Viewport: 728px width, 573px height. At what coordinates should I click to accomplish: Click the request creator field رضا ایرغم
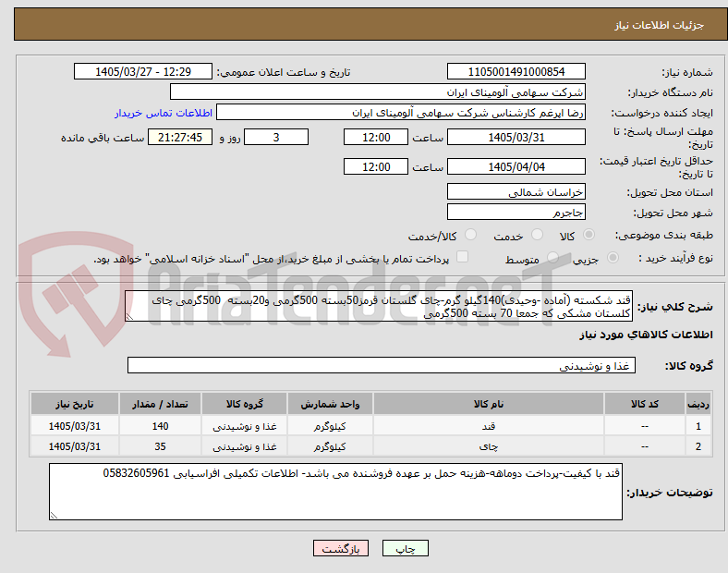401,113
